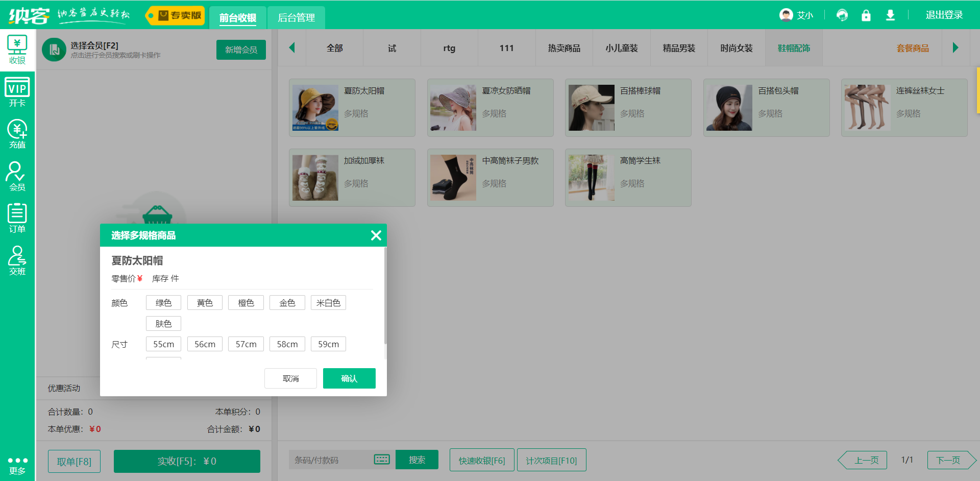
Task: Select the 收银 cashier icon in the sidebar
Action: coord(17,50)
